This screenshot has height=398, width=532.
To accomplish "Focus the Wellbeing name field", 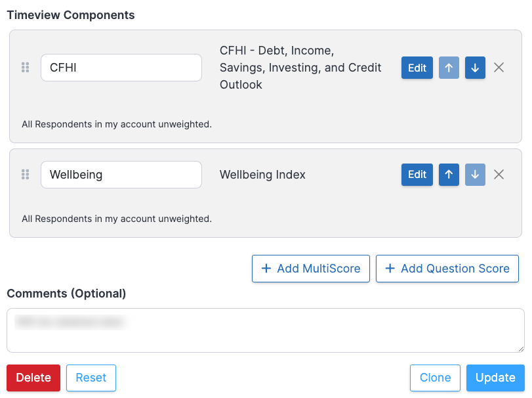I will [121, 175].
